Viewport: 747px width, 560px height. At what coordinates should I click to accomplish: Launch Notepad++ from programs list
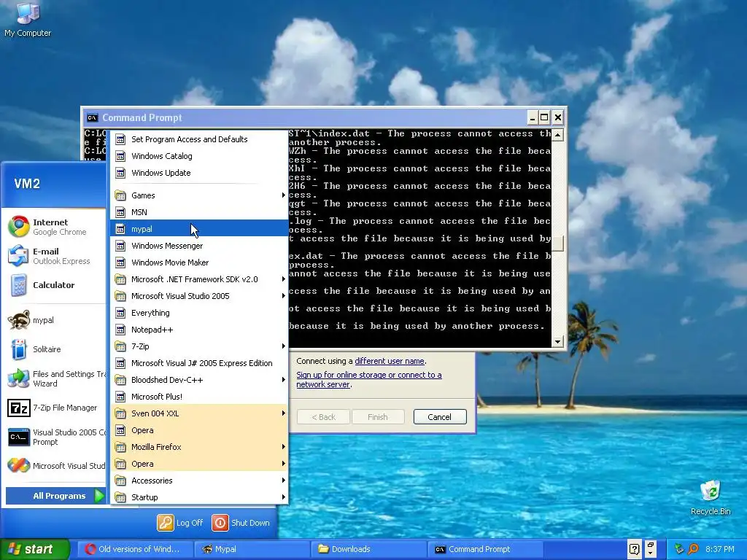point(199,330)
